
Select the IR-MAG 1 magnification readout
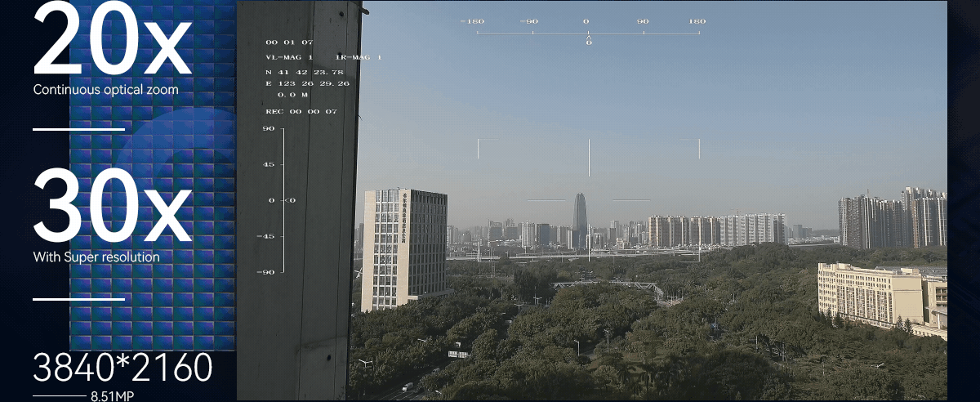click(359, 57)
